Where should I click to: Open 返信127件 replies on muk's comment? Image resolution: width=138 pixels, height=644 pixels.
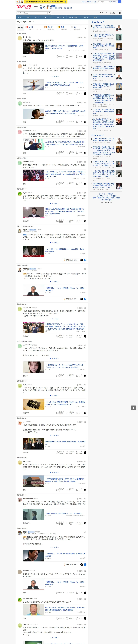(27, 523)
